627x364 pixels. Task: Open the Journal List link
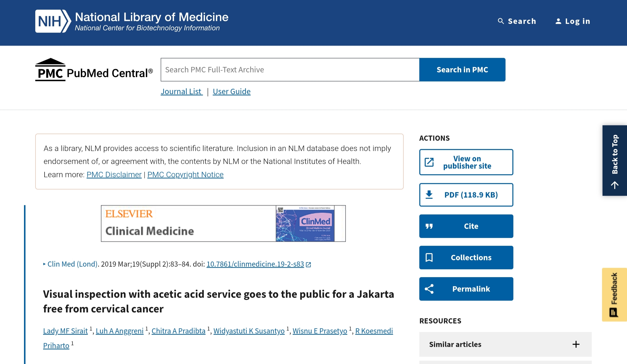181,92
